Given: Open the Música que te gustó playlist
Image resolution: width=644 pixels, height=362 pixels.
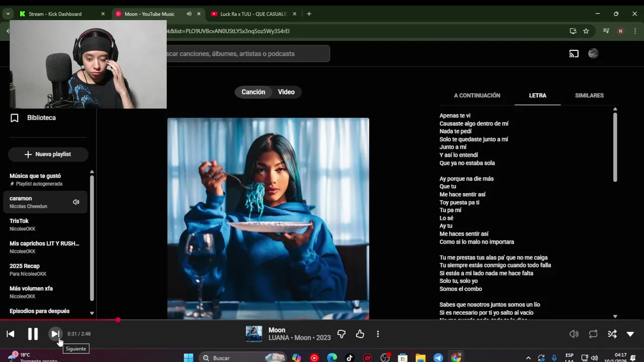Looking at the screenshot, I should pyautogui.click(x=45, y=179).
